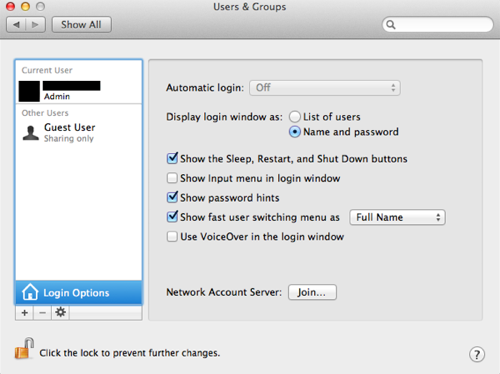Click the current user's avatar picture
This screenshot has height=374, width=500.
[x=29, y=91]
